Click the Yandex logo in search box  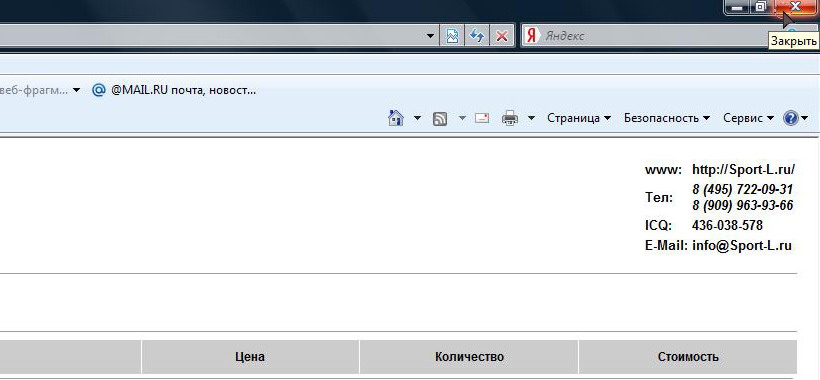click(x=531, y=36)
